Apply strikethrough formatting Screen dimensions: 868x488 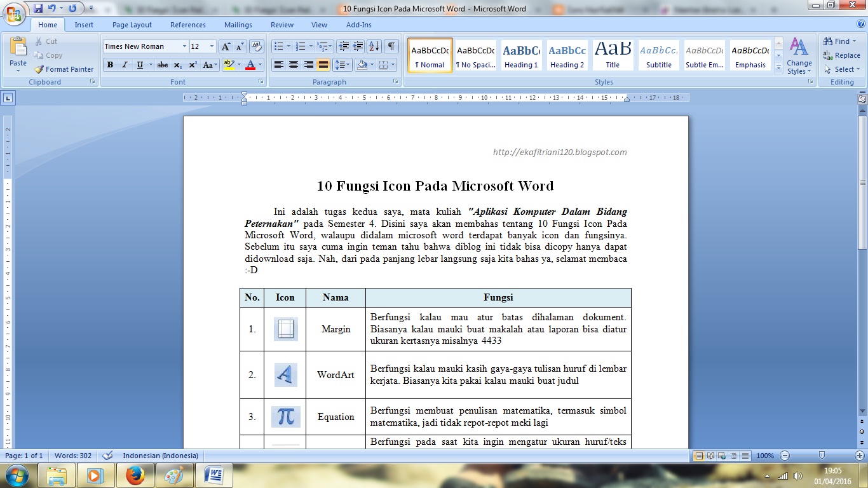tap(163, 65)
